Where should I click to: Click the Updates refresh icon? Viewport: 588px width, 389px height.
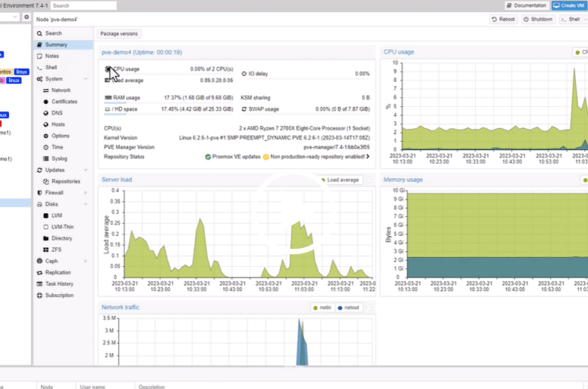(40, 170)
